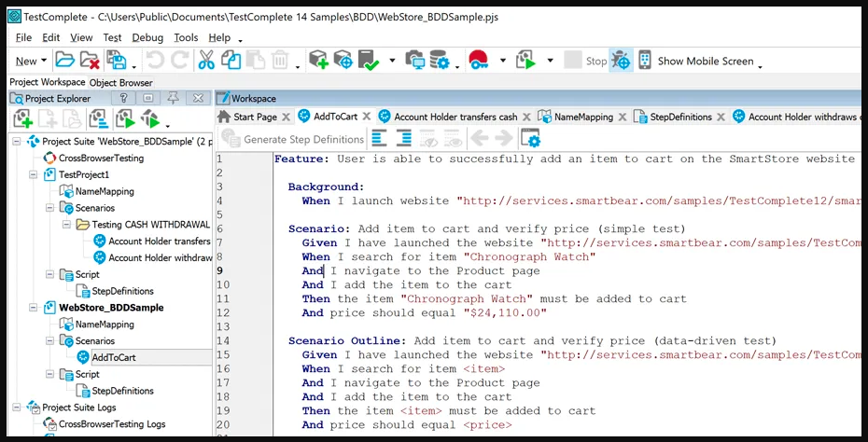
Task: Open the Debug menu
Action: click(147, 37)
